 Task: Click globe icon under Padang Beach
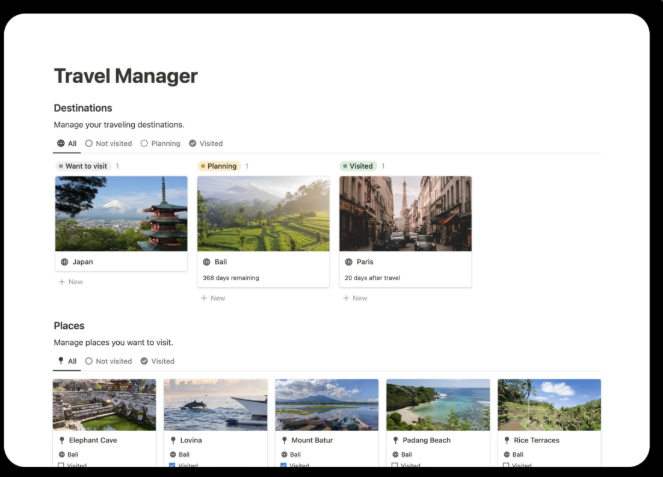coord(395,455)
